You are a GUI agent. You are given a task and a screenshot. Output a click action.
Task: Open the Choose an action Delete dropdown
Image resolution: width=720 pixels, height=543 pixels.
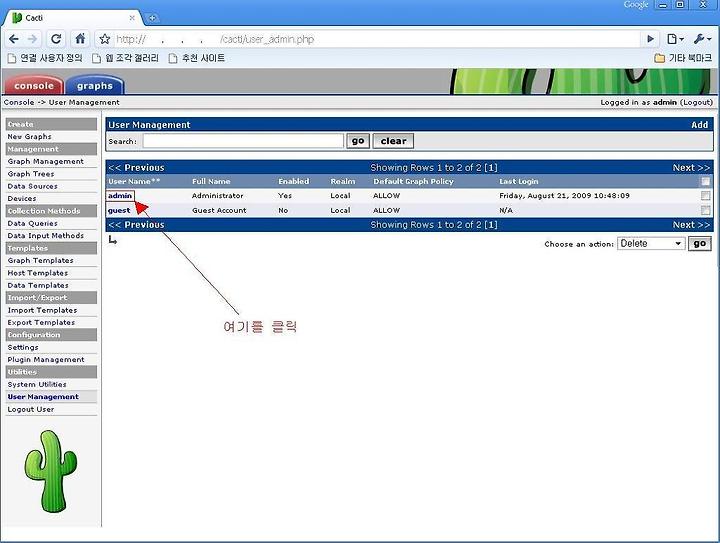tap(651, 244)
